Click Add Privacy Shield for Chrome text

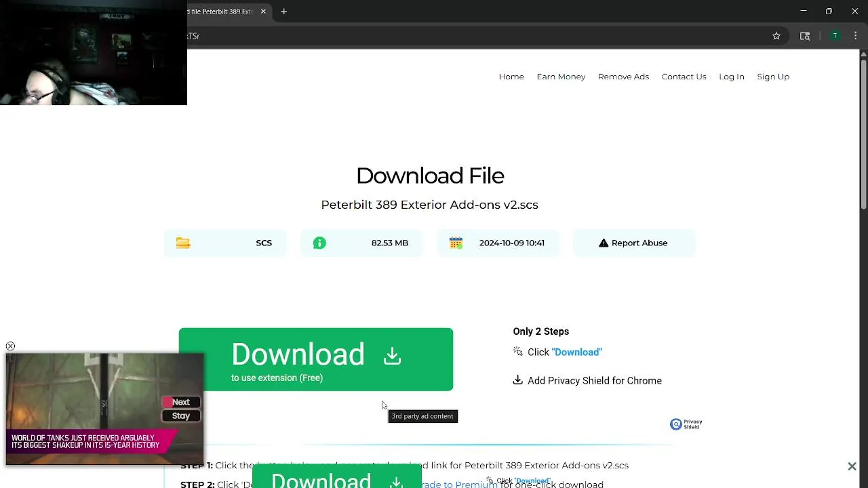pos(595,381)
